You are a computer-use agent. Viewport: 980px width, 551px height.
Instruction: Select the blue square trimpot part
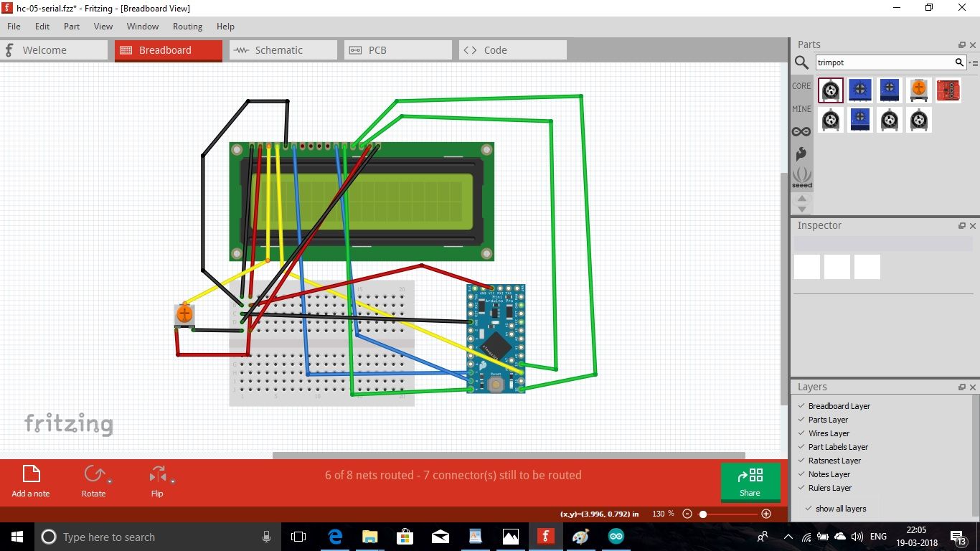pyautogui.click(x=859, y=90)
